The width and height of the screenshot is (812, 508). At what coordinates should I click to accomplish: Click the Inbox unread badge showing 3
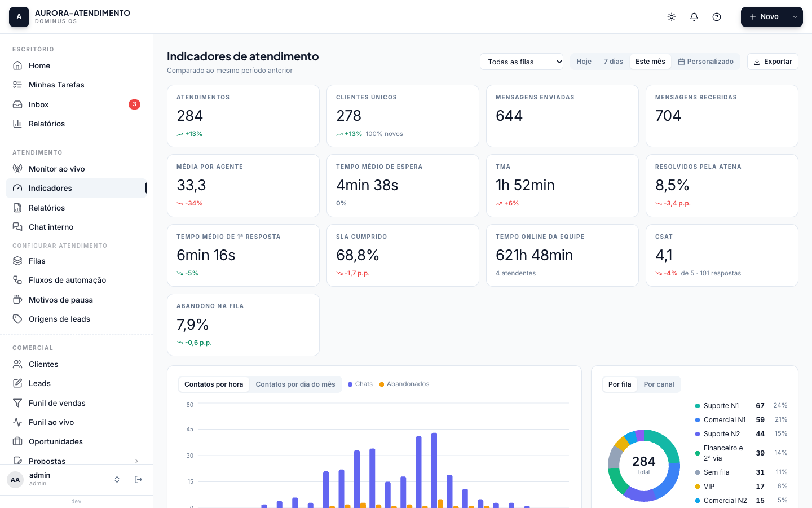[x=134, y=104]
